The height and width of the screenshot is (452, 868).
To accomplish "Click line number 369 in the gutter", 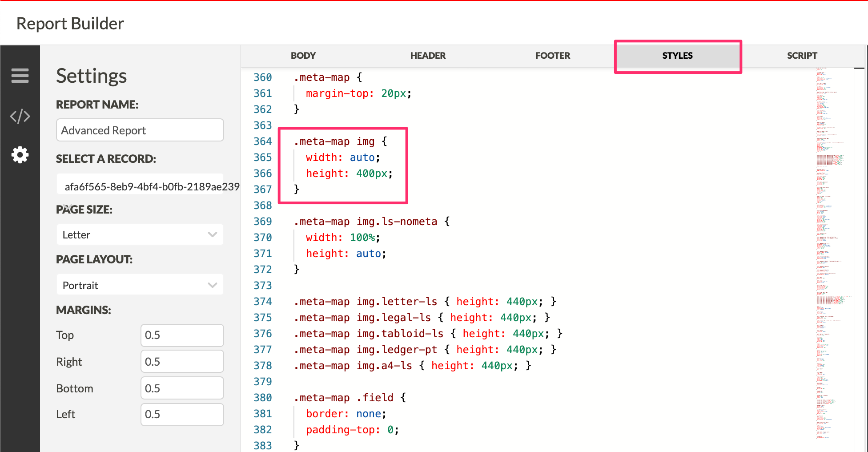I will (262, 222).
